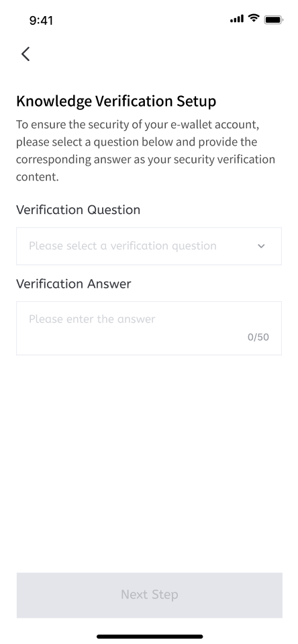Click 'security verification content' text in description
This screenshot has height=644, width=298.
pyautogui.click(x=146, y=168)
